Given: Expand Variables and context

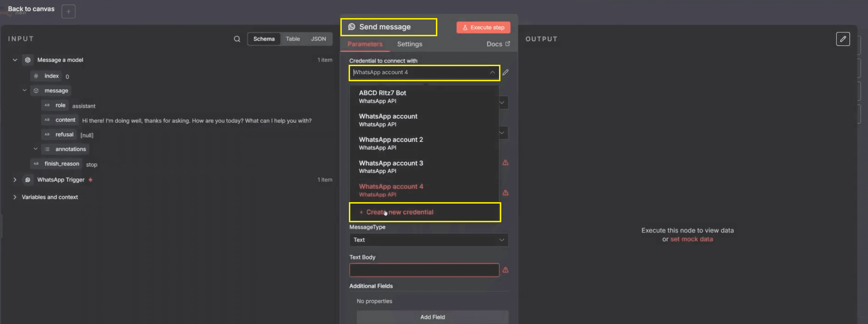Looking at the screenshot, I should (x=15, y=197).
